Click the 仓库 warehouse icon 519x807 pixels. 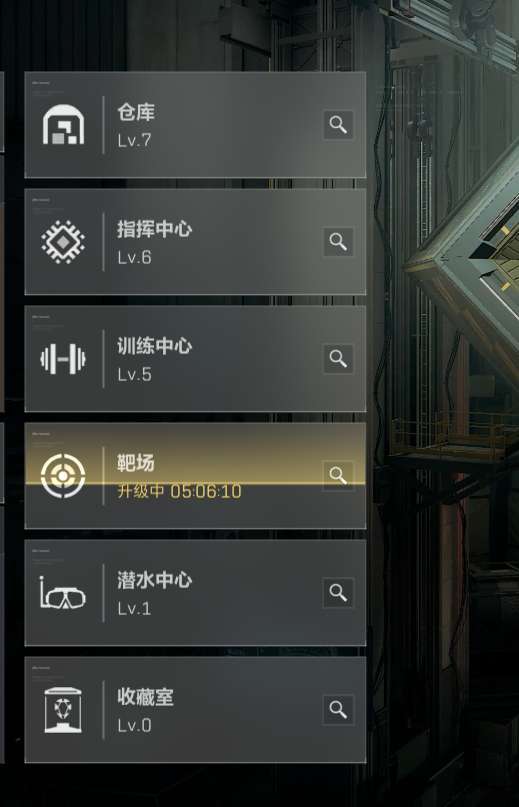63,125
